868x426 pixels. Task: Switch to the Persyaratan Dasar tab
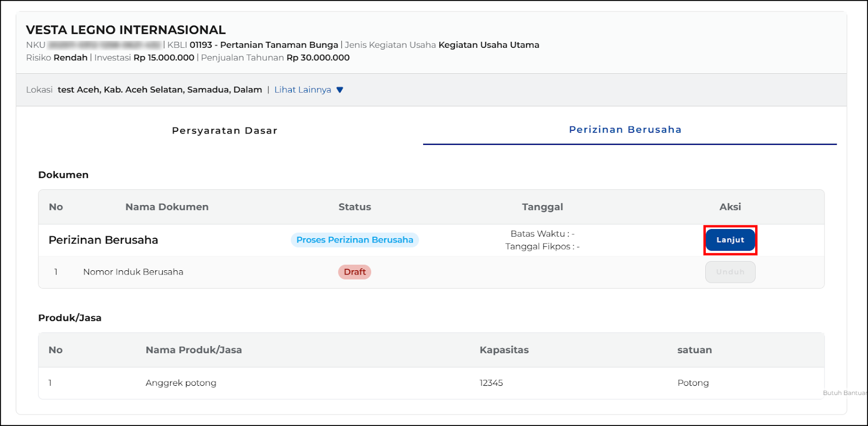coord(225,131)
